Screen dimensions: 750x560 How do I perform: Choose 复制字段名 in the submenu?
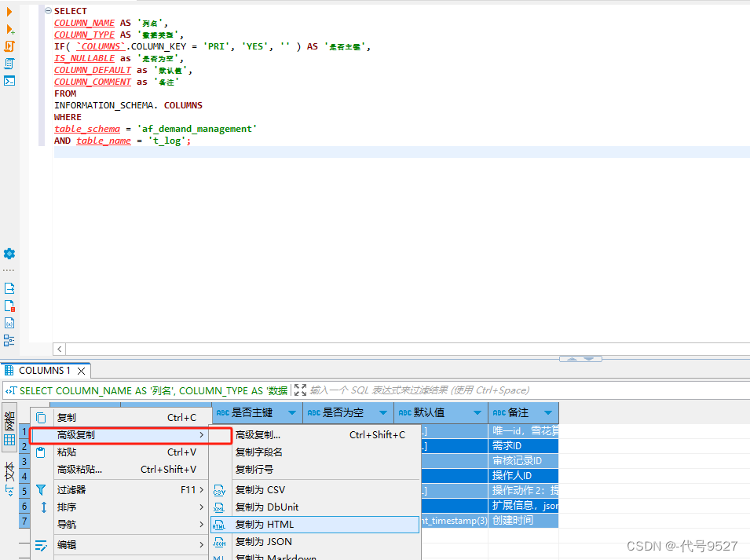[x=315, y=452]
